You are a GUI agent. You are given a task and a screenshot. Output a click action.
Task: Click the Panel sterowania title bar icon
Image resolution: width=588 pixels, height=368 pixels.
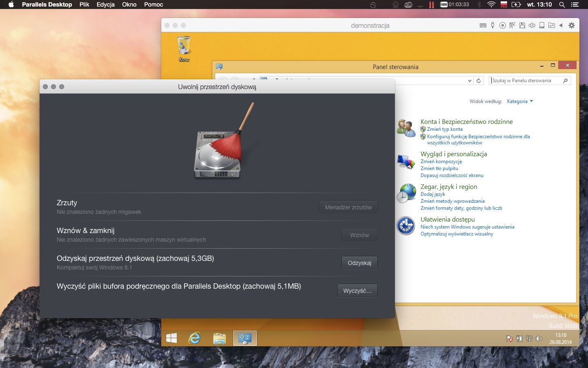click(219, 67)
